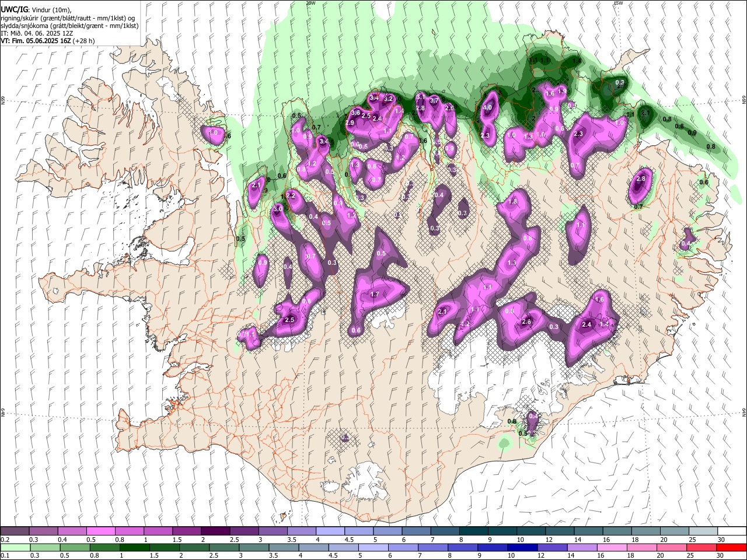The width and height of the screenshot is (747, 560).
Task: Click the '3.2' snowfall value on the map
Action: pos(388,99)
